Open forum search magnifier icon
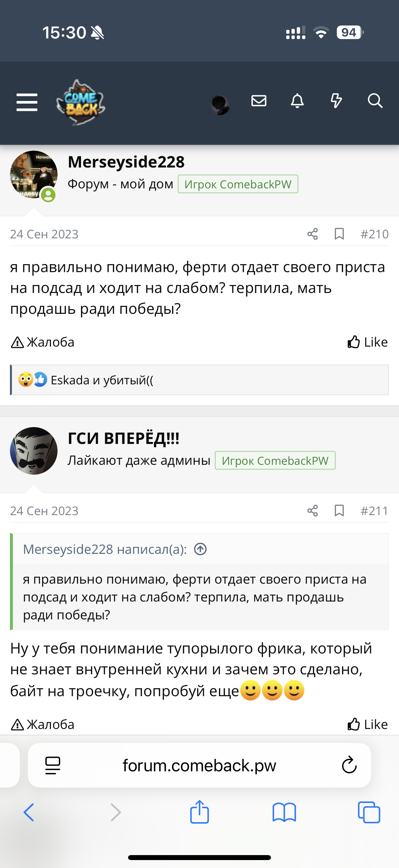This screenshot has height=868, width=399. pyautogui.click(x=375, y=101)
